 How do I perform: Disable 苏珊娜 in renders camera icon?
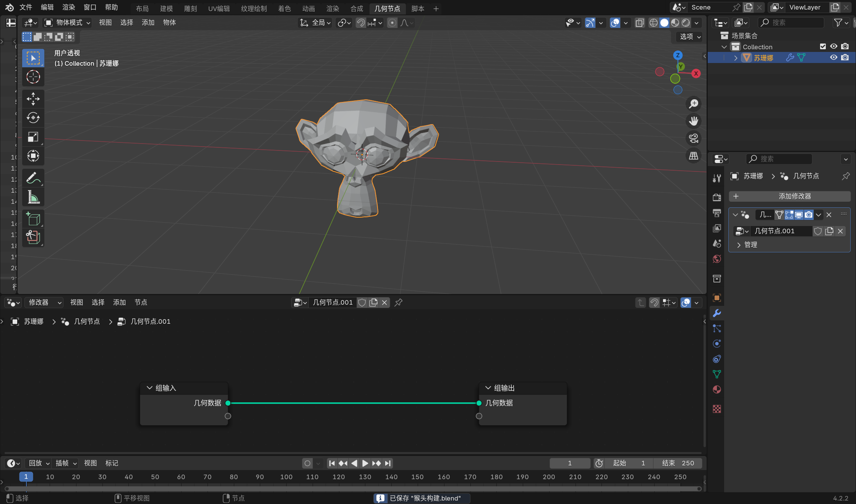845,58
